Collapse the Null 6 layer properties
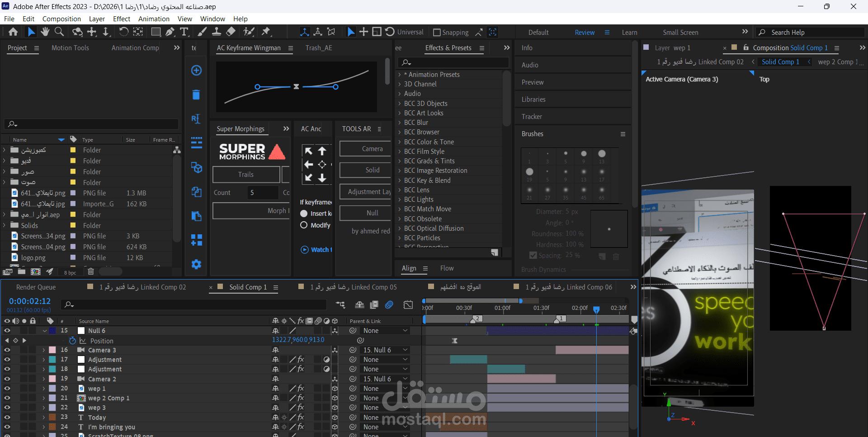This screenshot has width=868, height=437. click(44, 331)
